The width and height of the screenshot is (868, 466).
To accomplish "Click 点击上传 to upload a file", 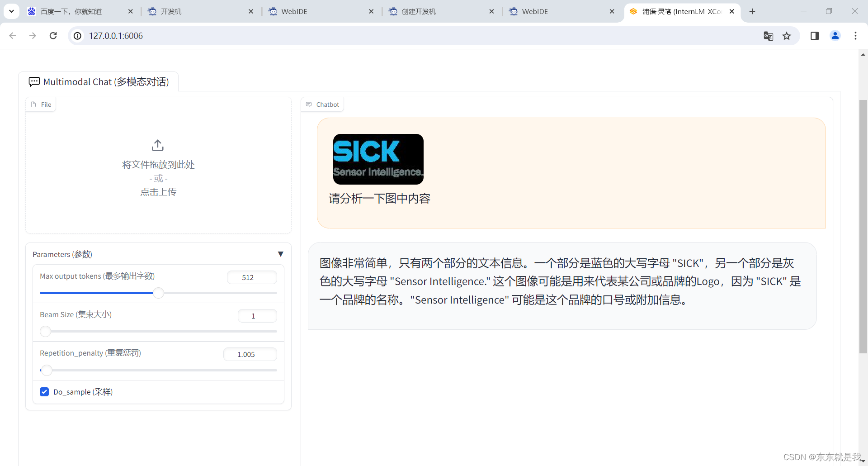I will click(158, 192).
